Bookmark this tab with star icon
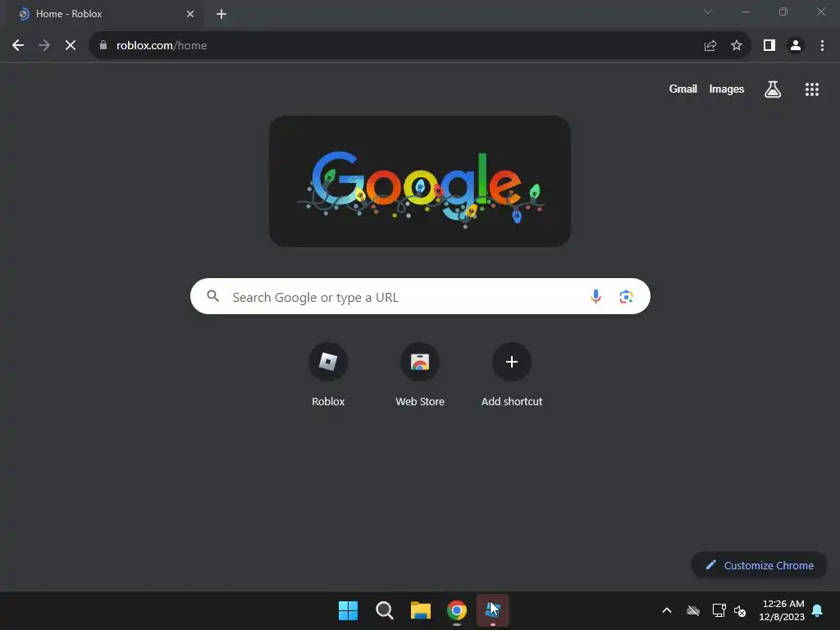Screen dimensions: 840x630 pyautogui.click(x=737, y=46)
